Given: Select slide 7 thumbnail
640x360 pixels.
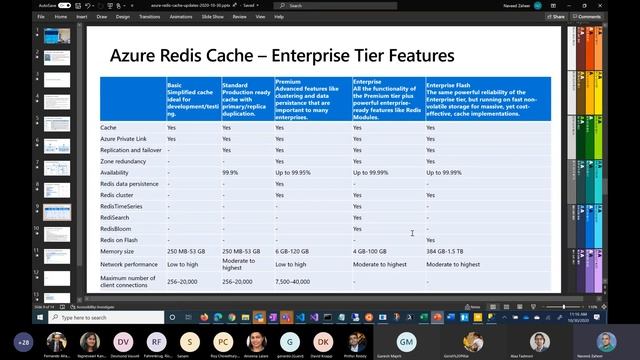Looking at the screenshot, I should pos(57,168).
